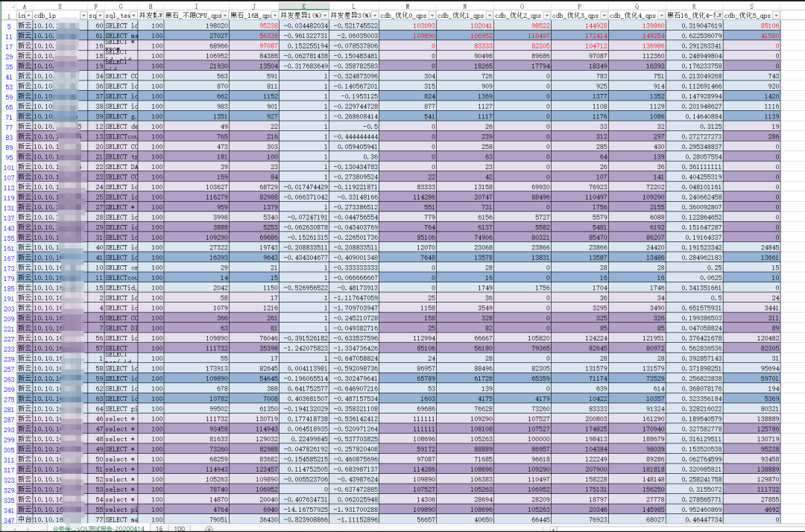Click the cell containing -1.709703947

click(354, 308)
